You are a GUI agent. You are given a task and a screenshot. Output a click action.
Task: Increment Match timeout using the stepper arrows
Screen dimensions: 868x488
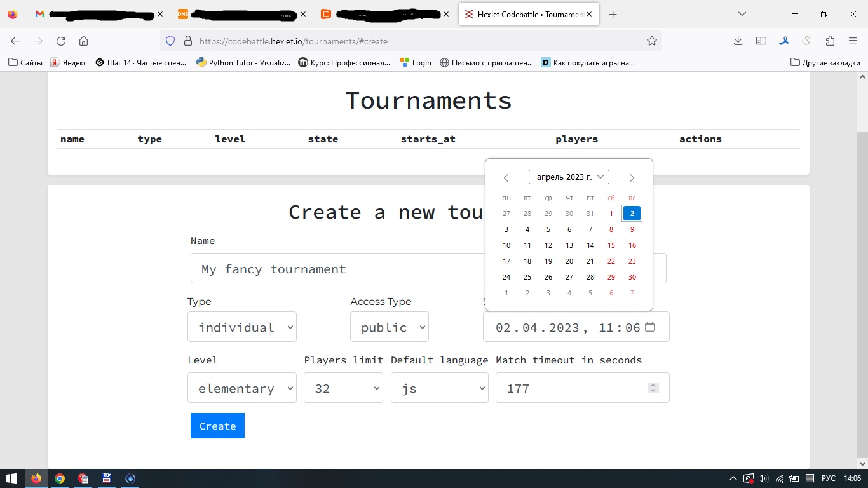pos(653,384)
